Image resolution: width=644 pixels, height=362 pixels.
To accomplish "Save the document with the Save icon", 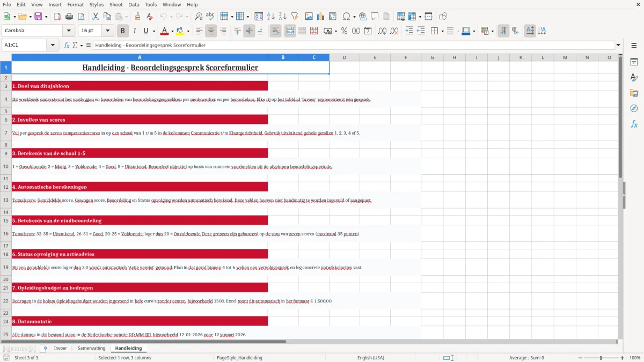I will coord(38,17).
